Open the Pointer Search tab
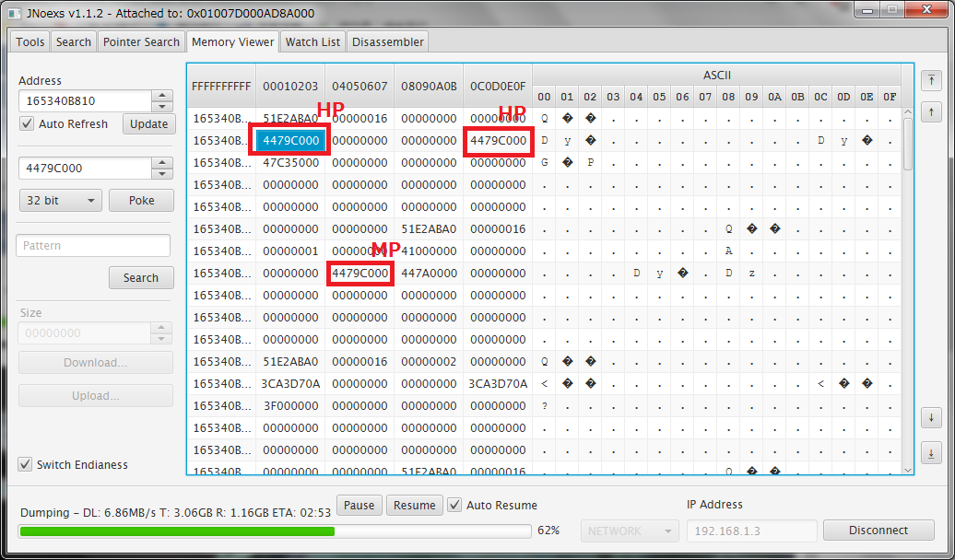The image size is (955, 560). click(x=141, y=42)
